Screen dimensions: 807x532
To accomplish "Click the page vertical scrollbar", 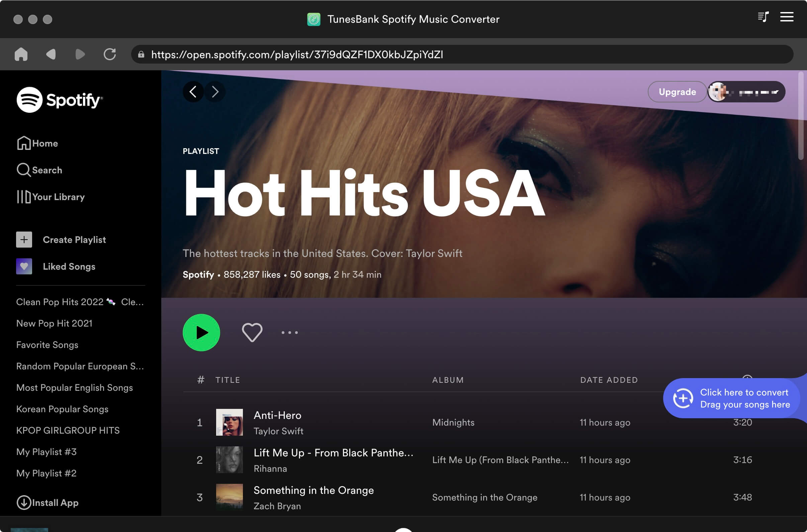I will 801,115.
